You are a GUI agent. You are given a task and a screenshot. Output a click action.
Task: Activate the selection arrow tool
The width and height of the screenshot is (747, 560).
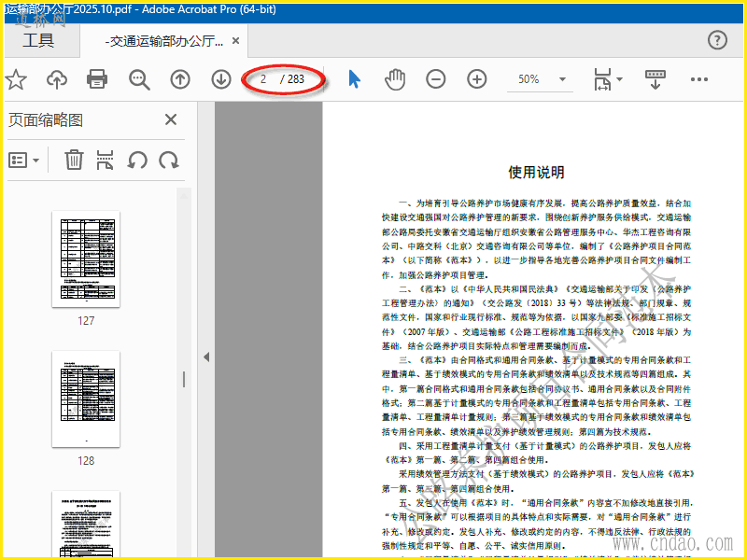354,79
